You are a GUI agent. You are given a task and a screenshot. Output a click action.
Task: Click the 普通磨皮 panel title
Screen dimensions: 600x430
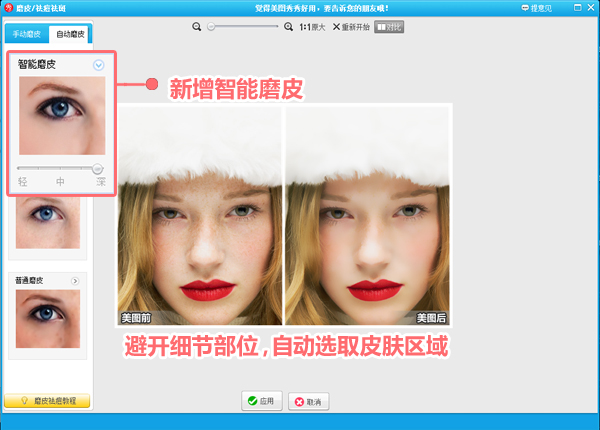point(29,280)
